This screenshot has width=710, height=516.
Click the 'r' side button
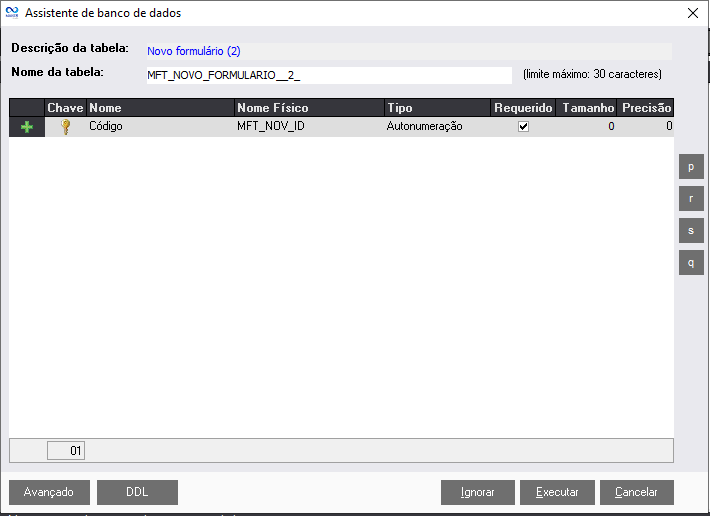tap(690, 198)
